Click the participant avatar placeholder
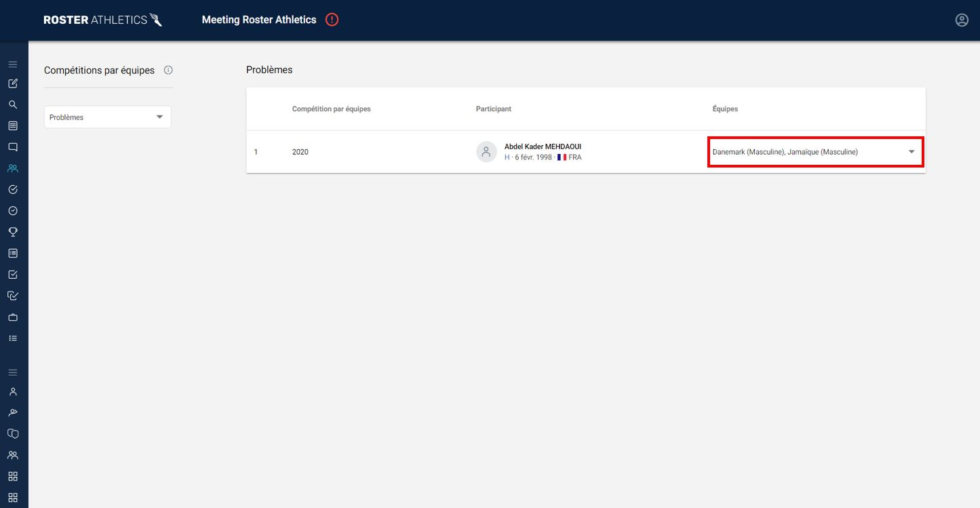Image resolution: width=980 pixels, height=508 pixels. click(486, 152)
